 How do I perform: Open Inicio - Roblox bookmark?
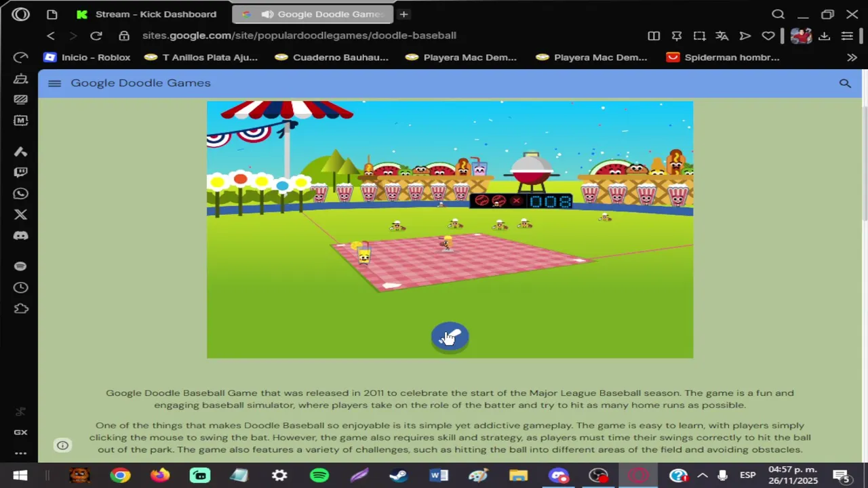87,57
